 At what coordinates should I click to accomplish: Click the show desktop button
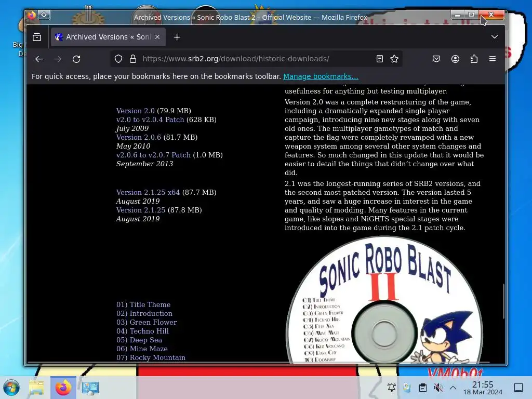(518, 388)
